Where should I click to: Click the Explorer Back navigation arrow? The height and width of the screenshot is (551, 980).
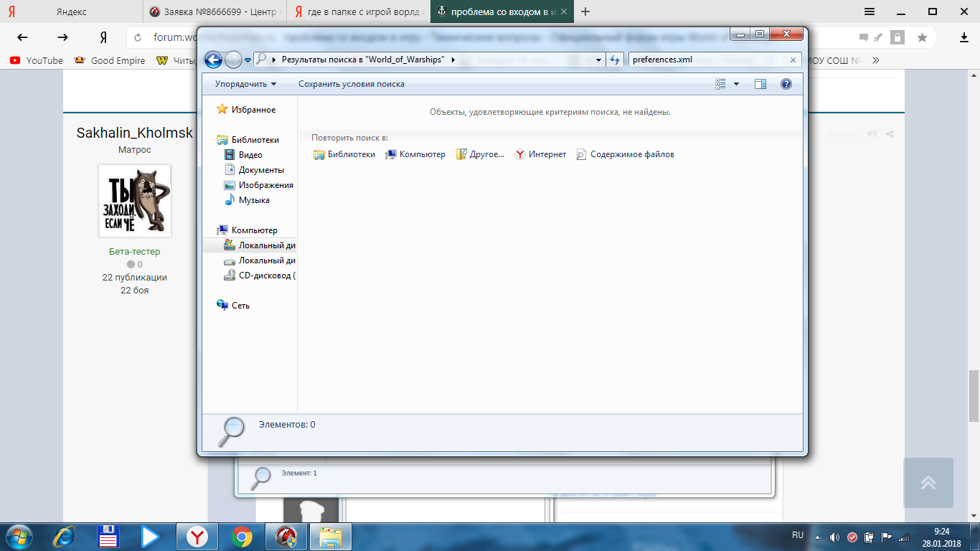coord(213,60)
